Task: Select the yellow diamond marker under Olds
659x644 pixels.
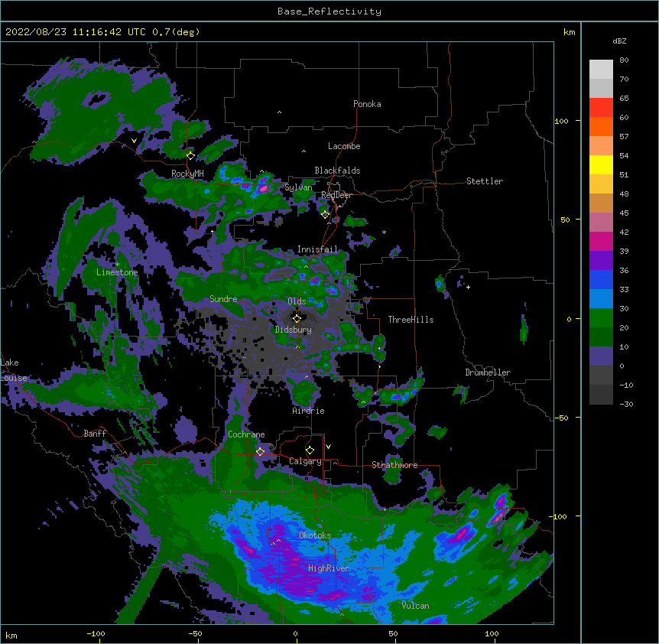Action: [x=297, y=318]
